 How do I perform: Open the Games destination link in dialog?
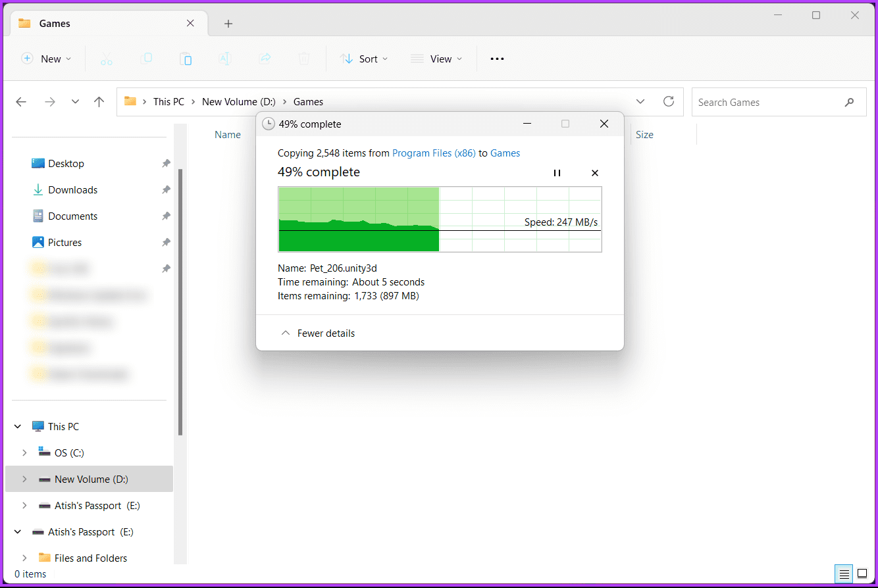point(505,153)
